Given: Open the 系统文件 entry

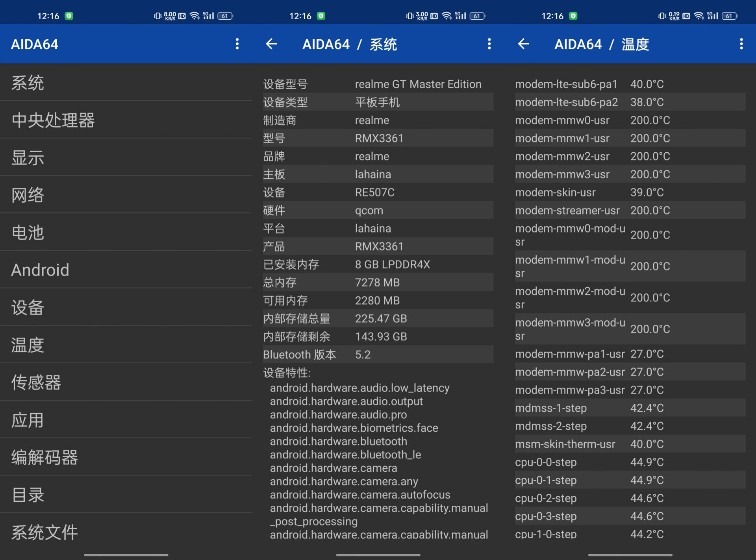Looking at the screenshot, I should coord(126,532).
